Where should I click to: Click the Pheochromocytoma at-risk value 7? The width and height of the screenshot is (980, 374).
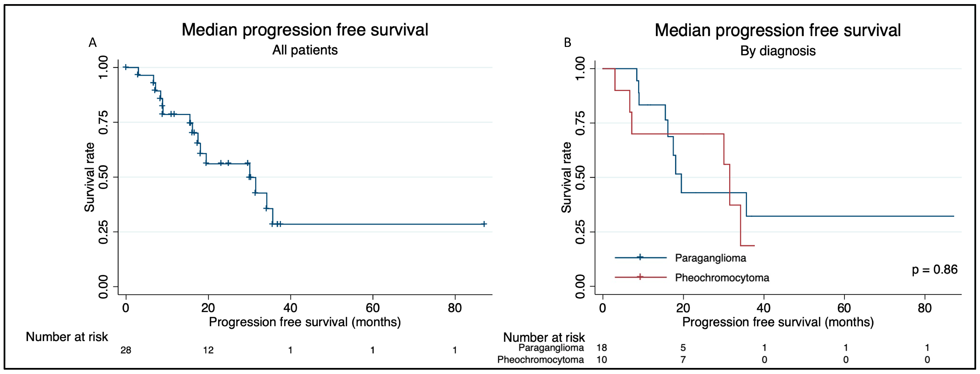pos(683,359)
